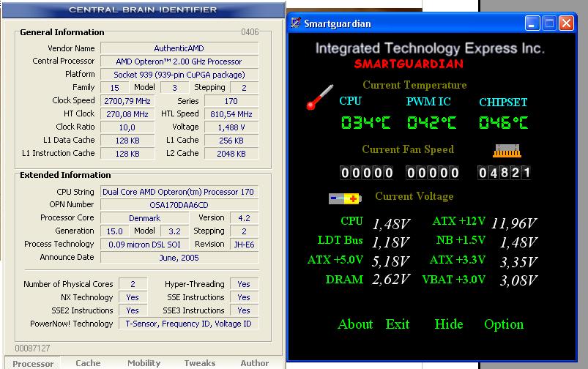Image resolution: width=588 pixels, height=369 pixels.
Task: Click the battery voltage icon
Action: [344, 198]
